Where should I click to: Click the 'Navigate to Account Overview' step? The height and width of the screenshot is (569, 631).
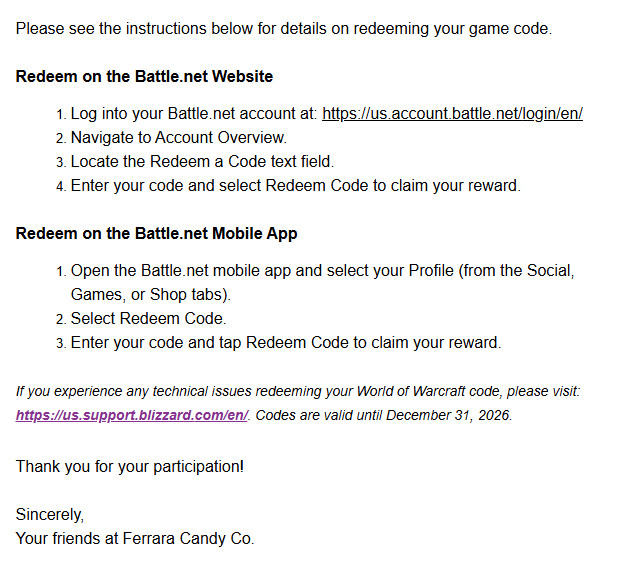coord(178,138)
